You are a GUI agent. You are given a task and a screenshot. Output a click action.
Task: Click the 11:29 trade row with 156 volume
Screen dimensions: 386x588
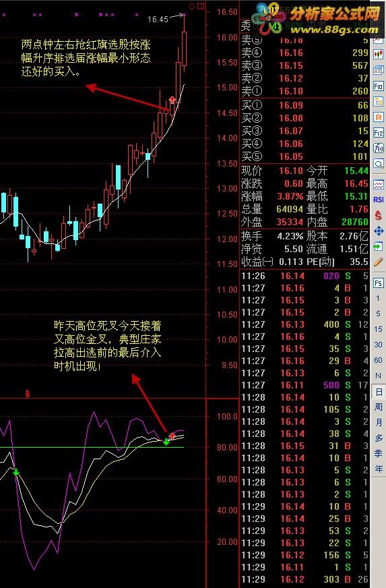(x=304, y=555)
